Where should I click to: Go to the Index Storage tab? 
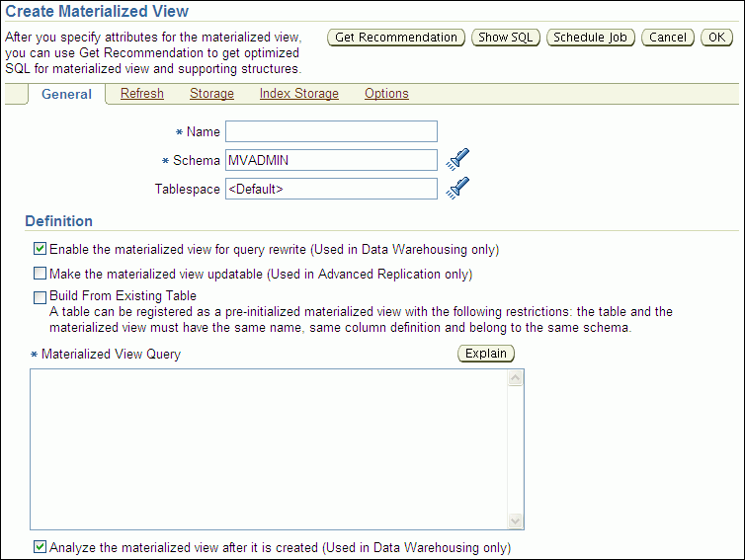(x=298, y=94)
